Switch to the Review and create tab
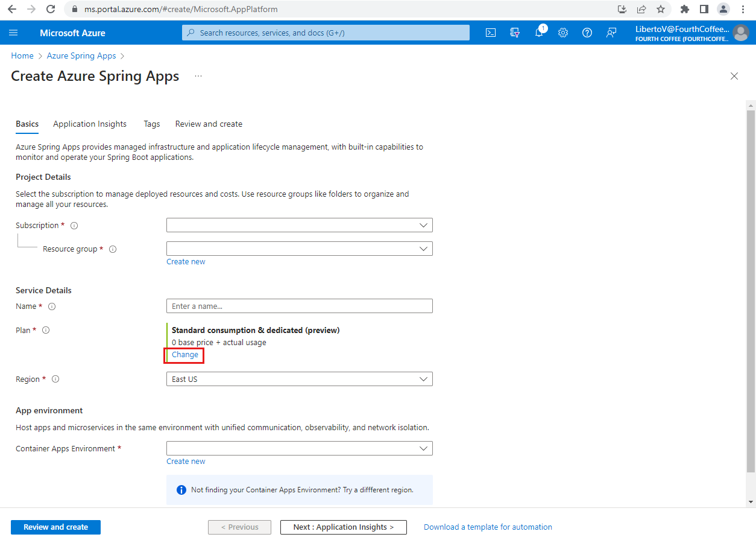The height and width of the screenshot is (543, 756). click(209, 124)
